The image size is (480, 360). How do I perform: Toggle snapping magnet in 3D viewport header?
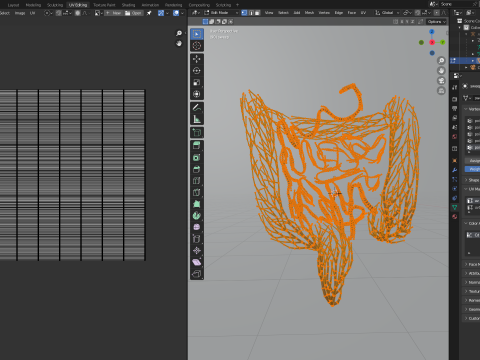pyautogui.click(x=418, y=13)
